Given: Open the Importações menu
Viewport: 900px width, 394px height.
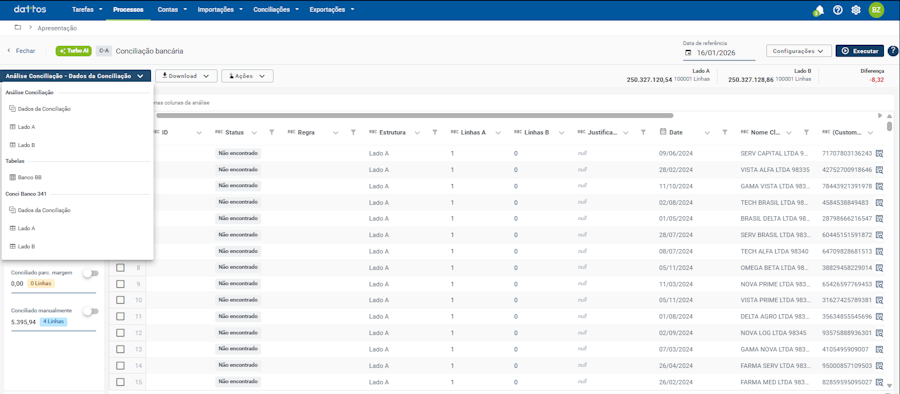Looking at the screenshot, I should [220, 10].
